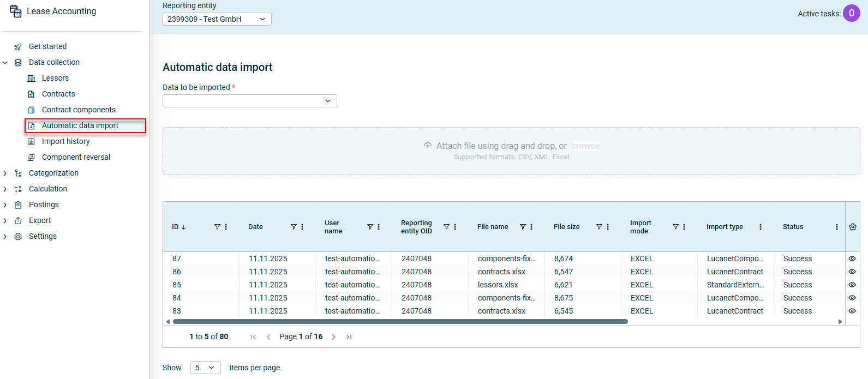The image size is (868, 379).
Task: View details of import 86
Action: click(852, 272)
